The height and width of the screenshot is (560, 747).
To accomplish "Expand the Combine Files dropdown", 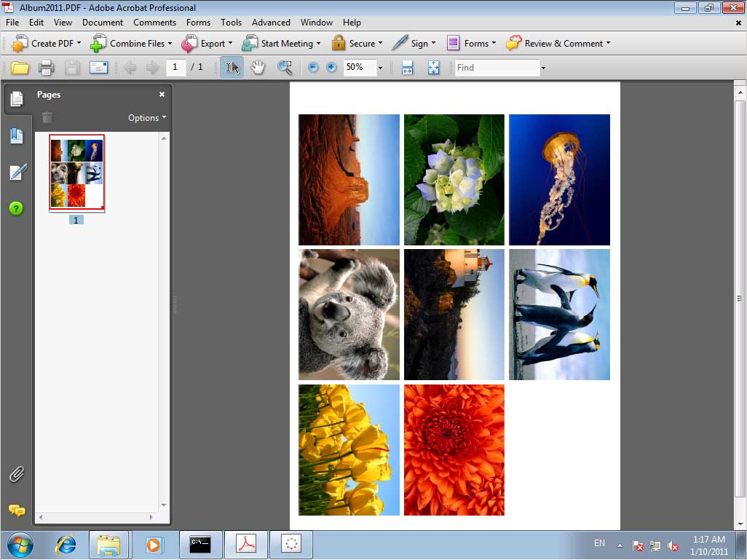I will (x=132, y=43).
